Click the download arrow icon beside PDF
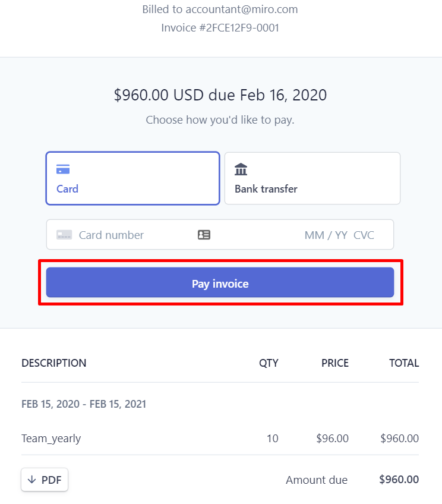The image size is (442, 504). point(32,480)
